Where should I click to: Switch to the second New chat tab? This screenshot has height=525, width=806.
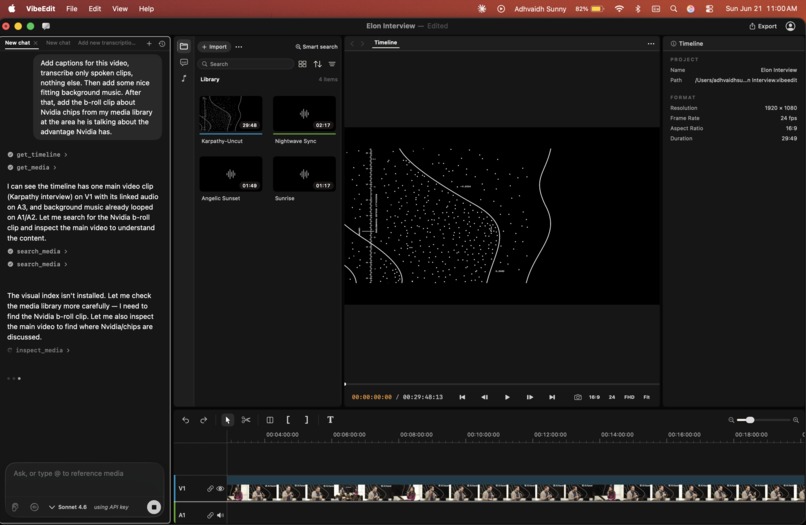58,43
